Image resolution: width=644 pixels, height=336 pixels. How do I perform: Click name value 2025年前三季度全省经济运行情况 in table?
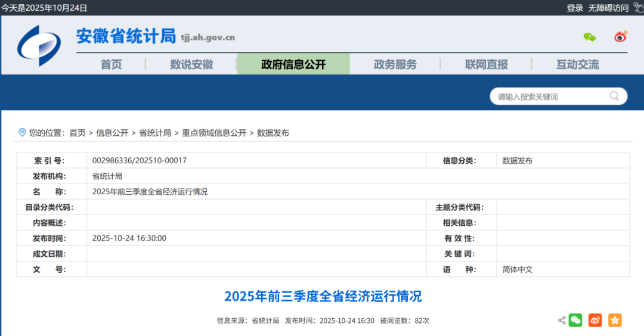coord(150,192)
